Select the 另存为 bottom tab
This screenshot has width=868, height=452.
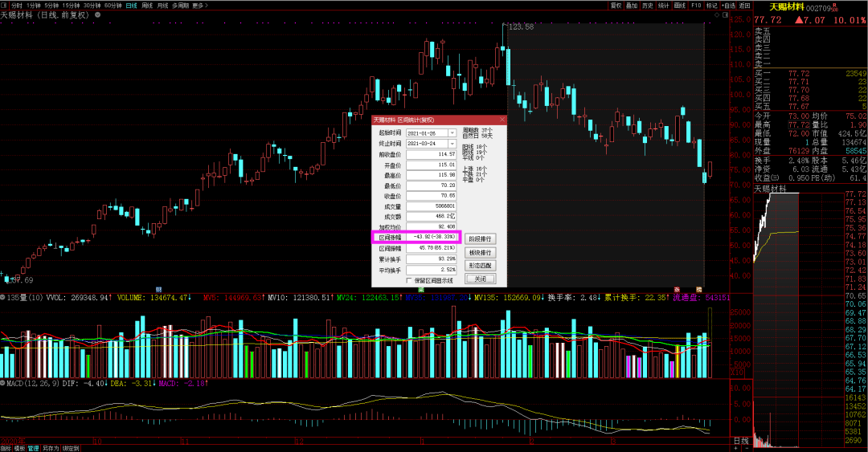click(x=51, y=448)
